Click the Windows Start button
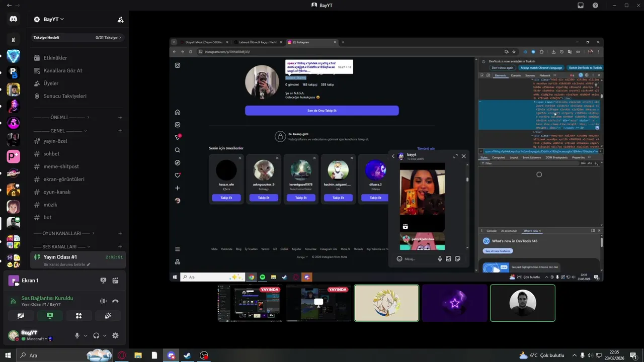Viewport: 644px width, 362px height. pyautogui.click(x=8, y=355)
